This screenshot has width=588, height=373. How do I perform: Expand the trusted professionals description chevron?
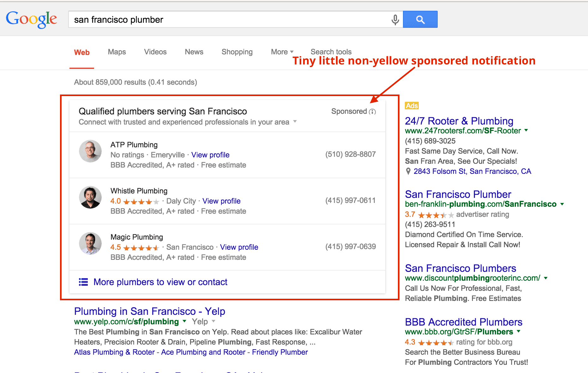(x=295, y=122)
